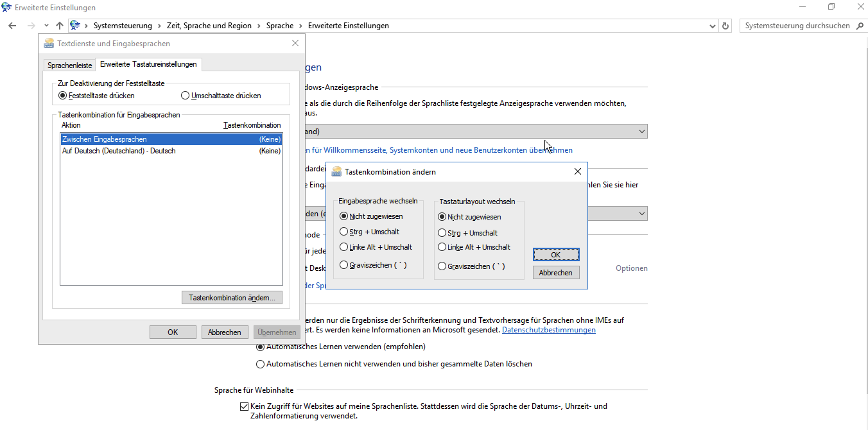
Task: Expand the address bar history dropdown
Action: (713, 26)
